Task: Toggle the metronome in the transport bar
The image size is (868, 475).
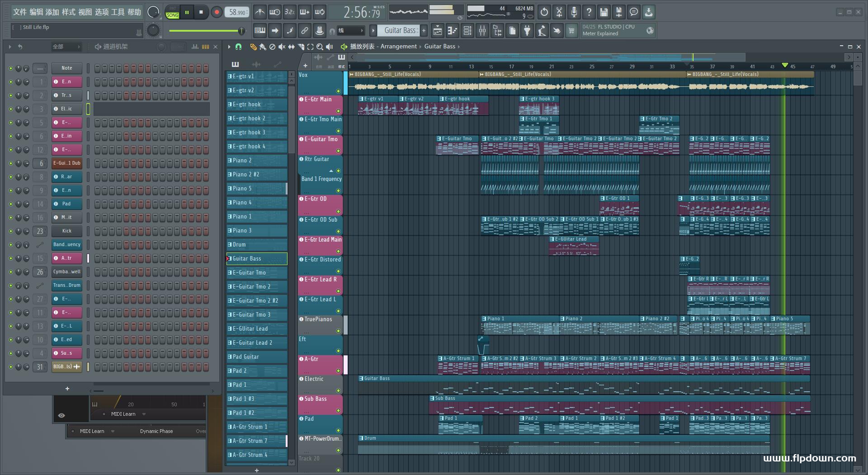Action: pos(259,12)
